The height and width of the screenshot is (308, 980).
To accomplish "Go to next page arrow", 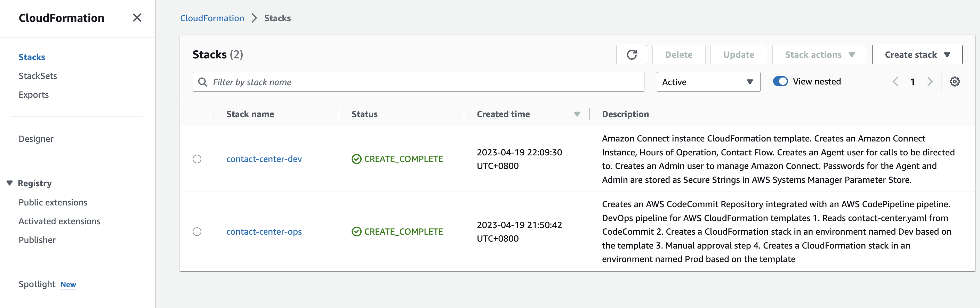I will coord(930,82).
